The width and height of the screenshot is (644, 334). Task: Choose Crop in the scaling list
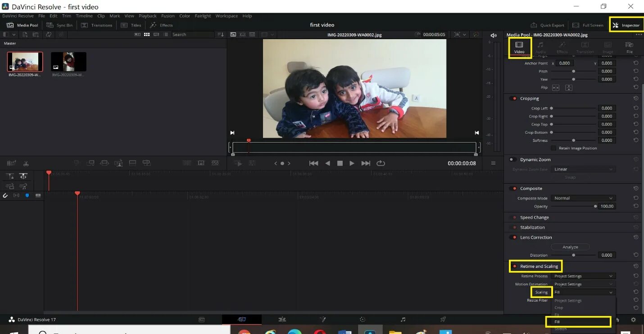click(x=583, y=307)
